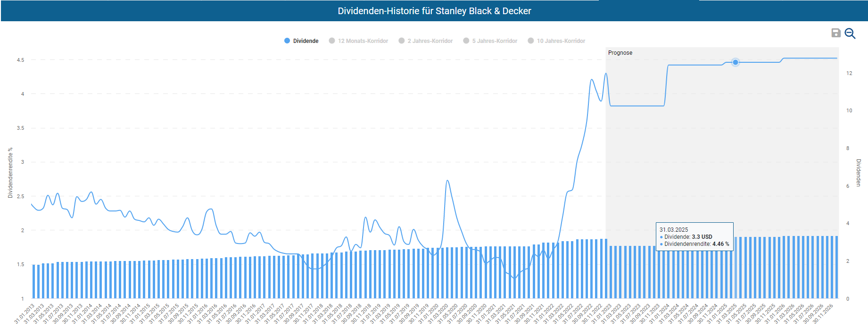Click the save chart floppy disk icon
This screenshot has height=328, width=868.
pyautogui.click(x=835, y=33)
